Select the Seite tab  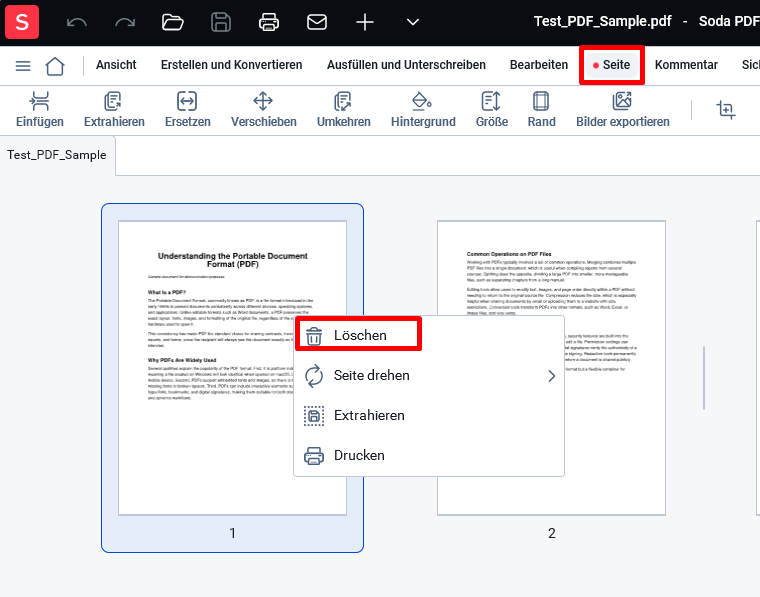612,65
